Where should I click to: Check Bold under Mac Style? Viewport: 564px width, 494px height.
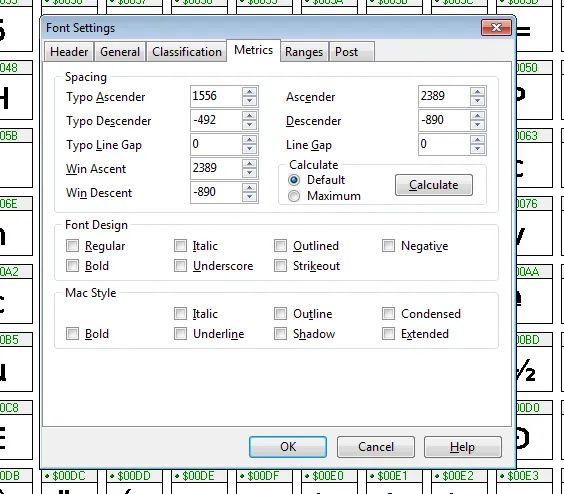(x=72, y=334)
